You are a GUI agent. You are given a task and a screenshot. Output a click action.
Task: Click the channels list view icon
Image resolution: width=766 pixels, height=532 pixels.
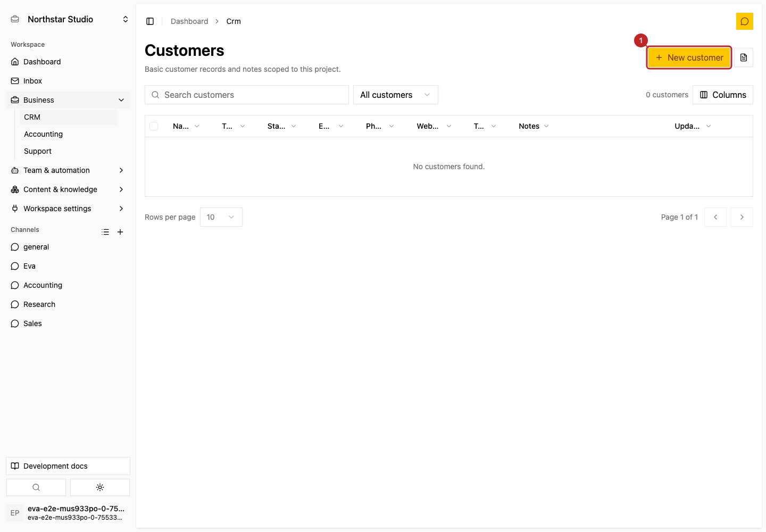pyautogui.click(x=105, y=232)
